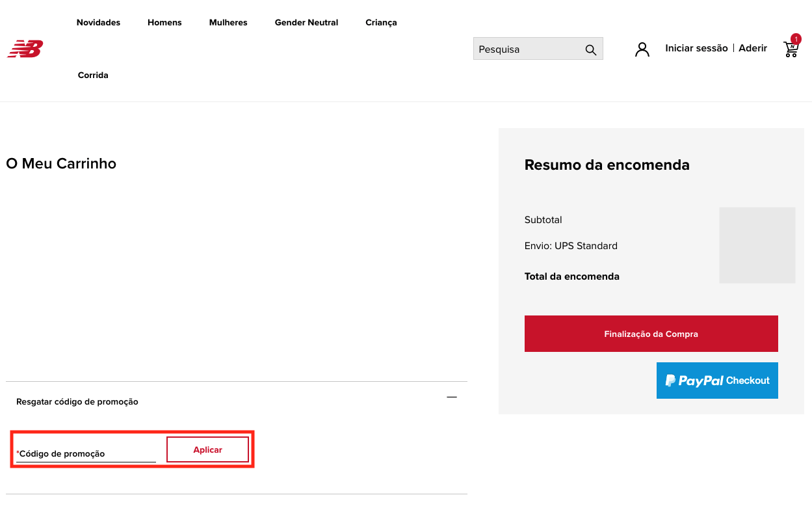This screenshot has width=812, height=508.
Task: Open the Corrida menu
Action: [x=93, y=75]
